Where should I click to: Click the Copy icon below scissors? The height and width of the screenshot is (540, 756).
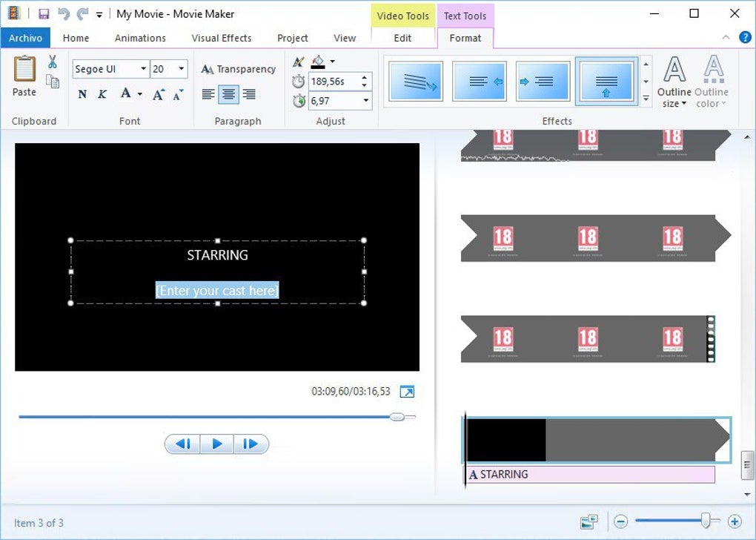(x=53, y=82)
